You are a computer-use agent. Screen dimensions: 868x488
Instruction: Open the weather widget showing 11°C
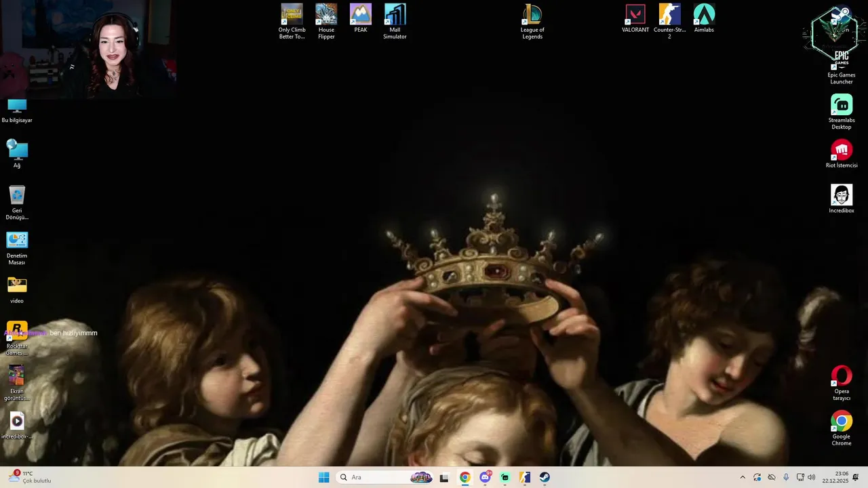point(30,477)
